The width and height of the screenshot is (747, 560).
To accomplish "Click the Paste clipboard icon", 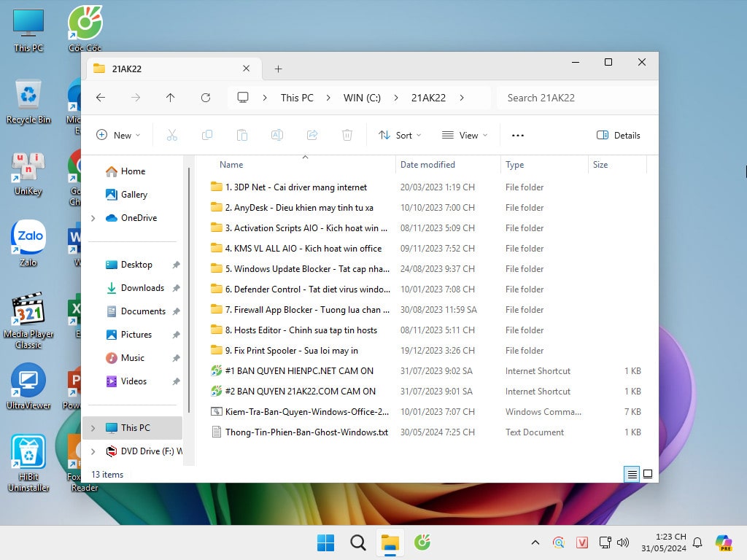I will (x=242, y=135).
